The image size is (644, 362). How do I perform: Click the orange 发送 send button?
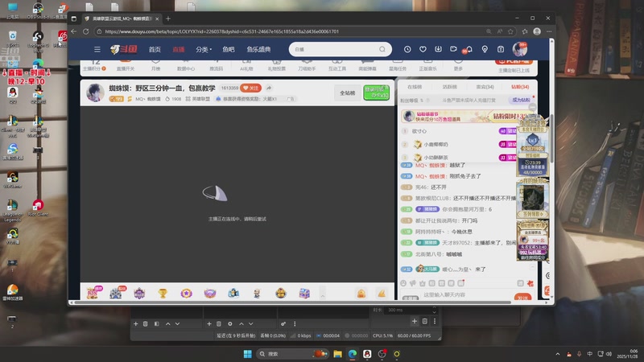tap(522, 297)
